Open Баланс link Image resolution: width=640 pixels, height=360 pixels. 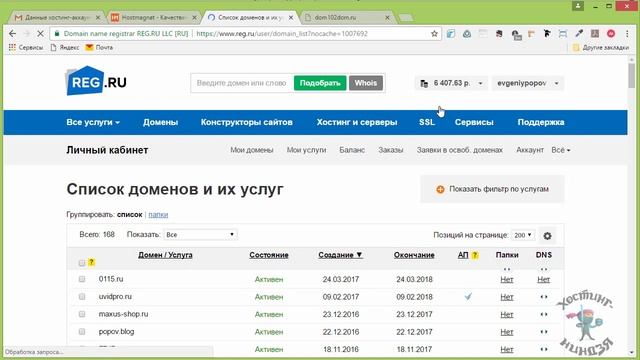[x=352, y=150]
